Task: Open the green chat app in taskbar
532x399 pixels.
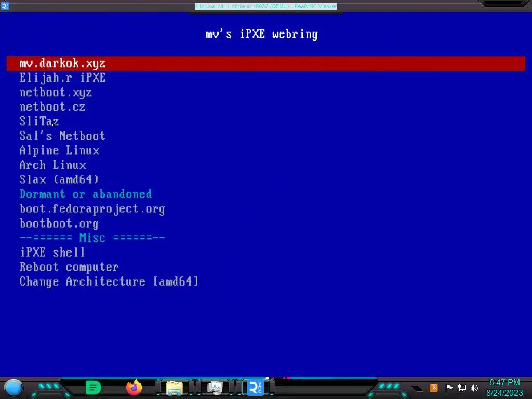Action: (x=93, y=388)
